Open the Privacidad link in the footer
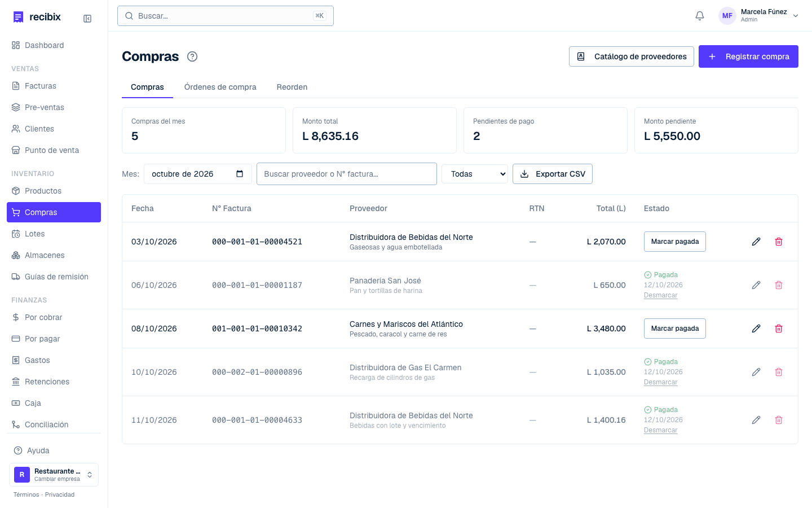 coord(60,494)
